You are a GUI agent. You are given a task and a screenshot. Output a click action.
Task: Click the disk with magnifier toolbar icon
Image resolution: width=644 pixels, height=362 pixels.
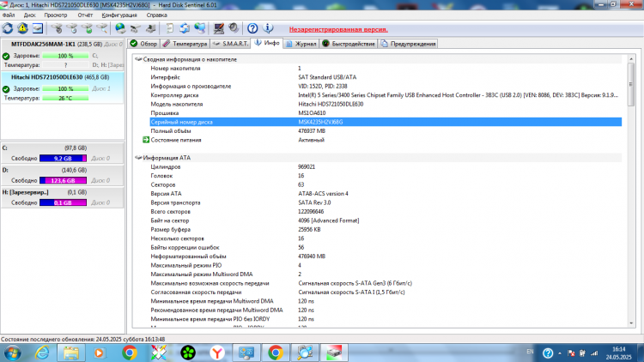(x=102, y=28)
